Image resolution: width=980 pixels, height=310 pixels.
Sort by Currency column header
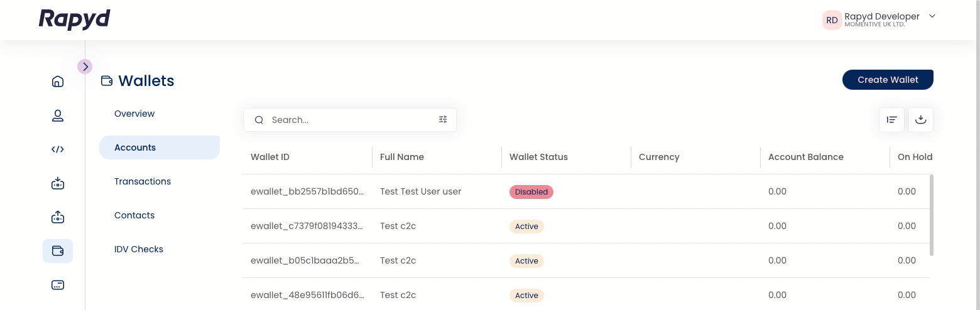pos(659,157)
